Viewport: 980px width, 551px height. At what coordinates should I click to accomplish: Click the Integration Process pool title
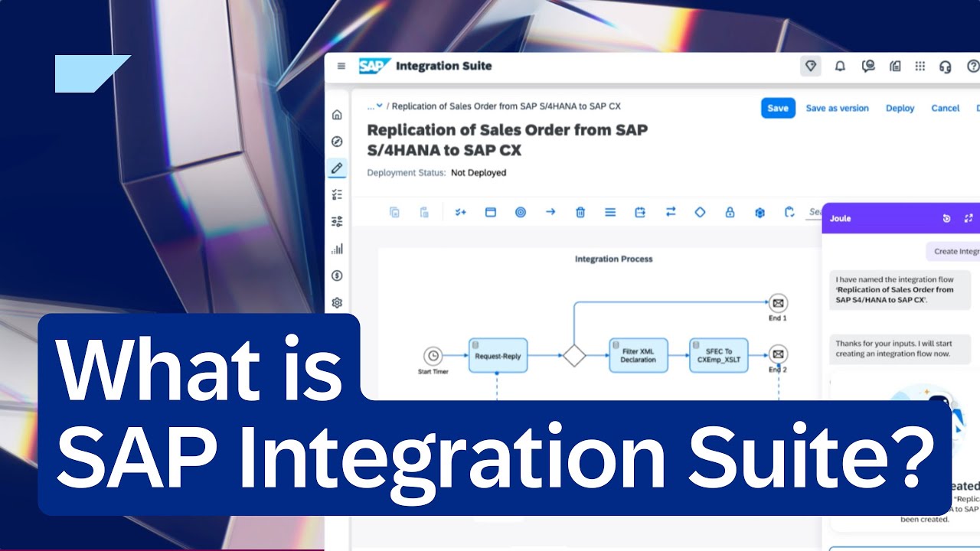[613, 259]
